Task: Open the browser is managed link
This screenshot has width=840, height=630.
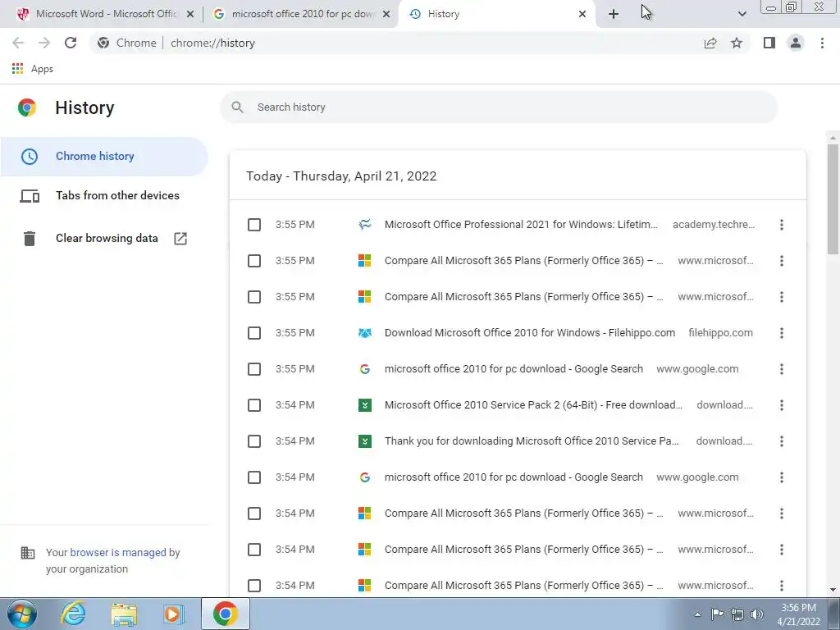Action: tap(118, 552)
